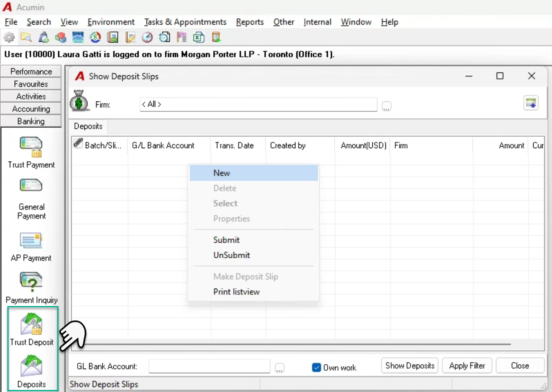The width and height of the screenshot is (552, 392).
Task: Select the Deposits tab
Action: pos(88,126)
